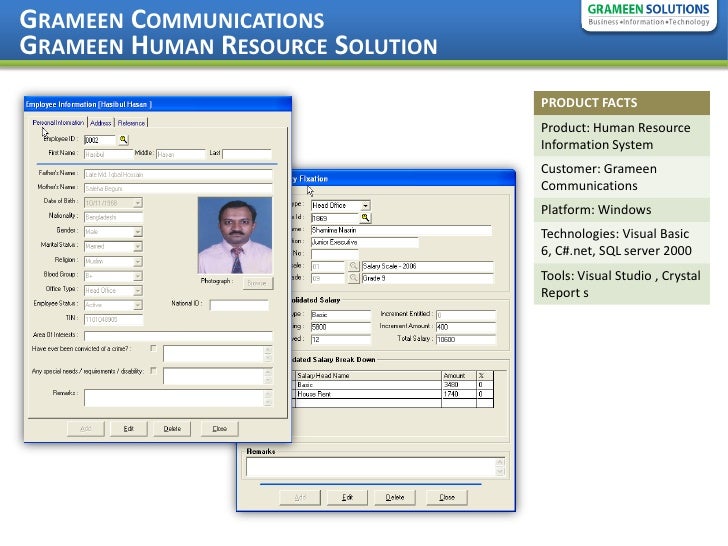The image size is (728, 546).
Task: Click the Total Salary field showing 10600
Action: (466, 339)
